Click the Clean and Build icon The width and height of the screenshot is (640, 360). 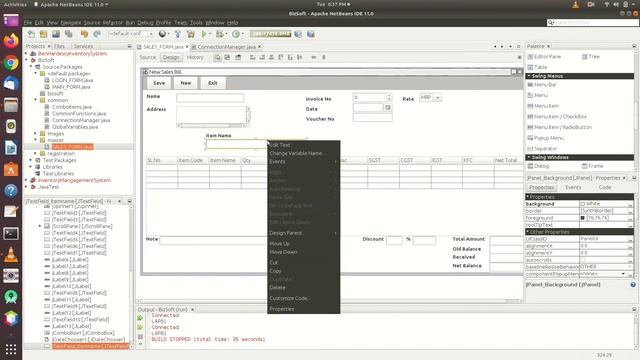[x=191, y=34]
